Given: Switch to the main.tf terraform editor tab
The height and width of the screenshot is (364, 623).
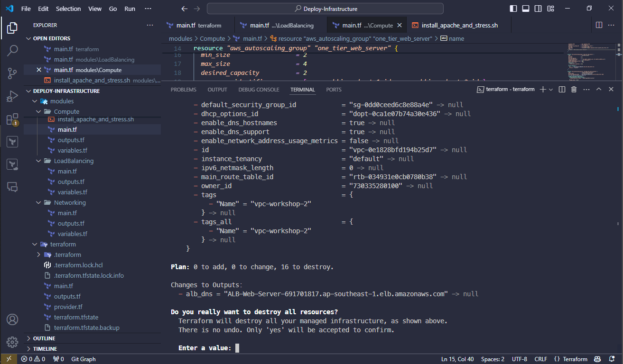Looking at the screenshot, I should [198, 25].
